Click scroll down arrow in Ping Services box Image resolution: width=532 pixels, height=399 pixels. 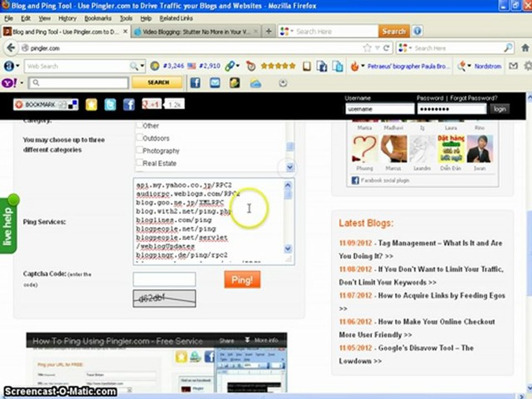(x=288, y=249)
